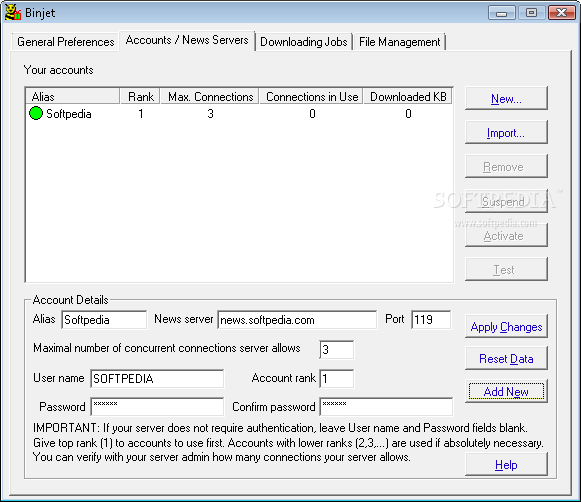
Task: Click the Rank column header
Action: pos(140,96)
